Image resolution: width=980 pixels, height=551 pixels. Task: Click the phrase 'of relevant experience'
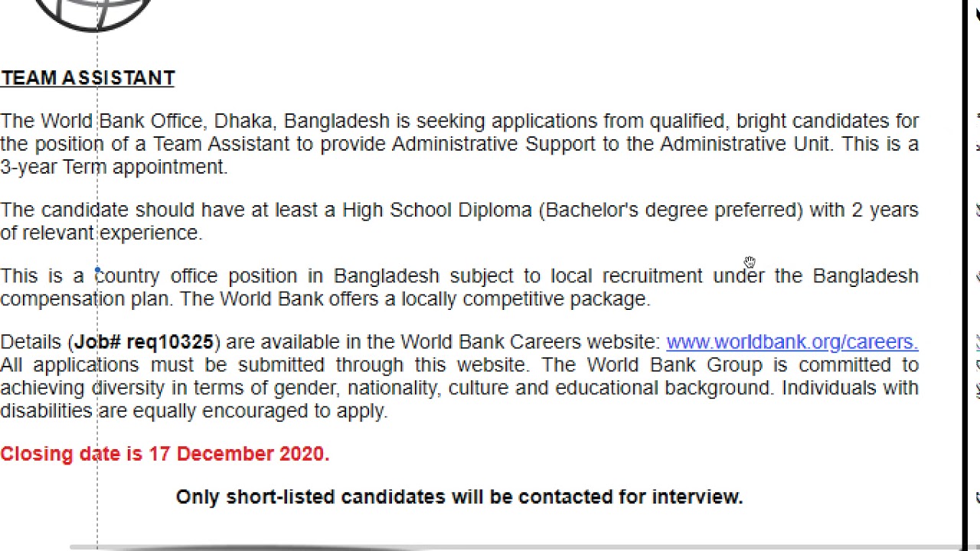tap(101, 233)
